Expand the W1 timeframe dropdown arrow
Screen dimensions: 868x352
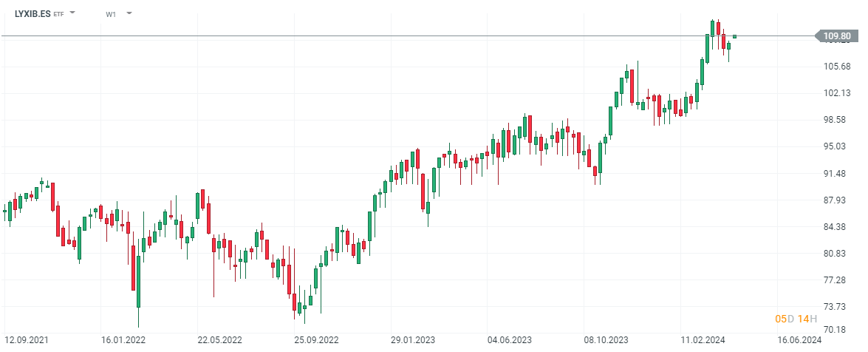tap(129, 13)
